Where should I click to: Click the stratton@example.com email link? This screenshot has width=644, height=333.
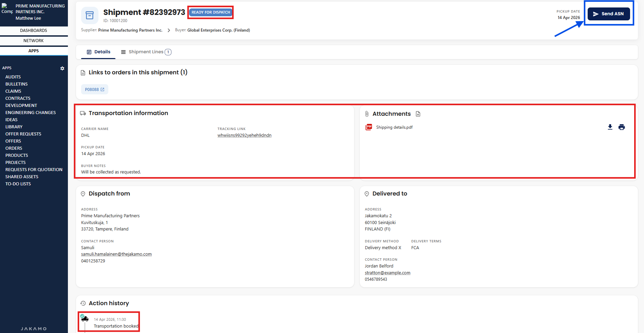coord(387,273)
